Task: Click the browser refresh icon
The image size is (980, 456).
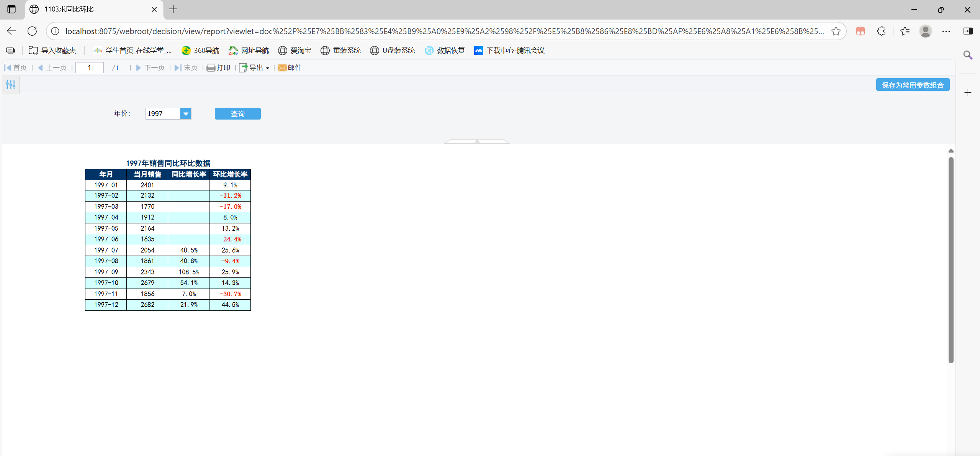Action: [x=32, y=31]
